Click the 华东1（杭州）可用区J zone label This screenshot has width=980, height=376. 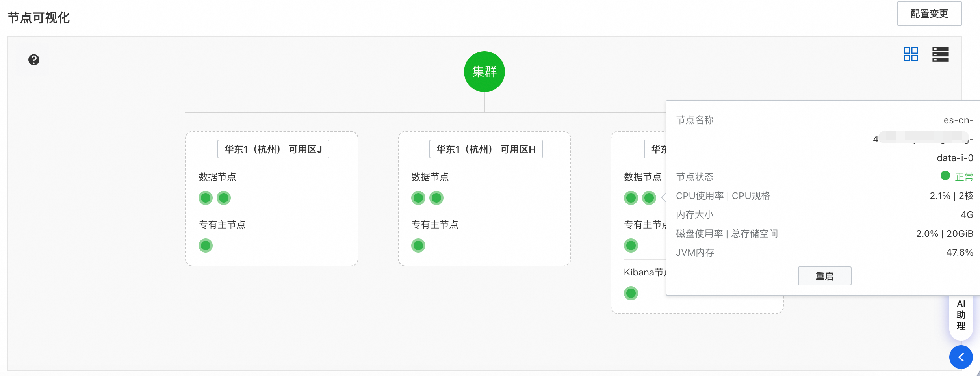click(273, 149)
